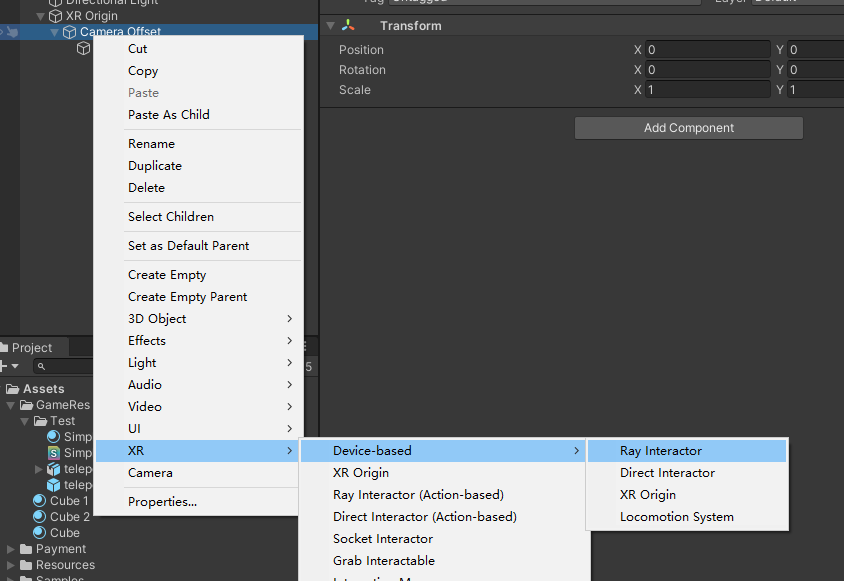
Task: Choose Copy from context menu
Action: (x=199, y=71)
